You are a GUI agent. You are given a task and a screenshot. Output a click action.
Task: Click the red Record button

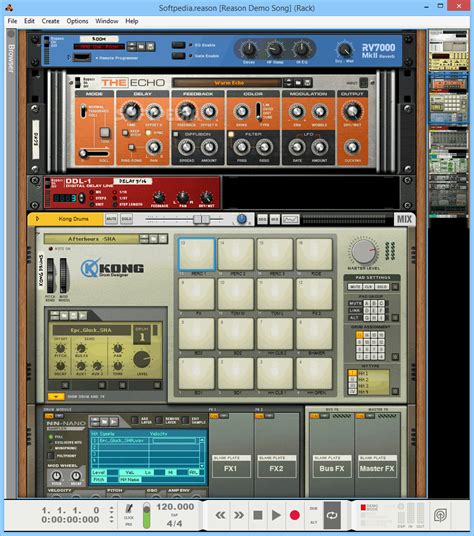point(295,515)
